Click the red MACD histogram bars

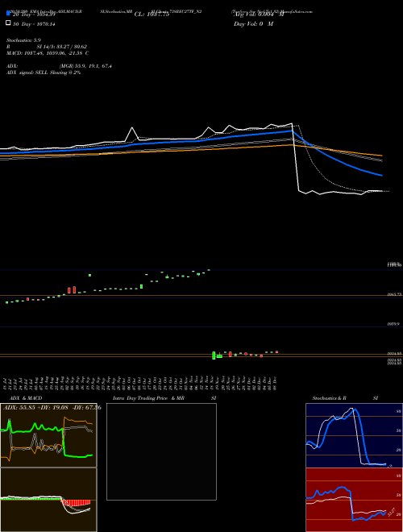point(76,502)
